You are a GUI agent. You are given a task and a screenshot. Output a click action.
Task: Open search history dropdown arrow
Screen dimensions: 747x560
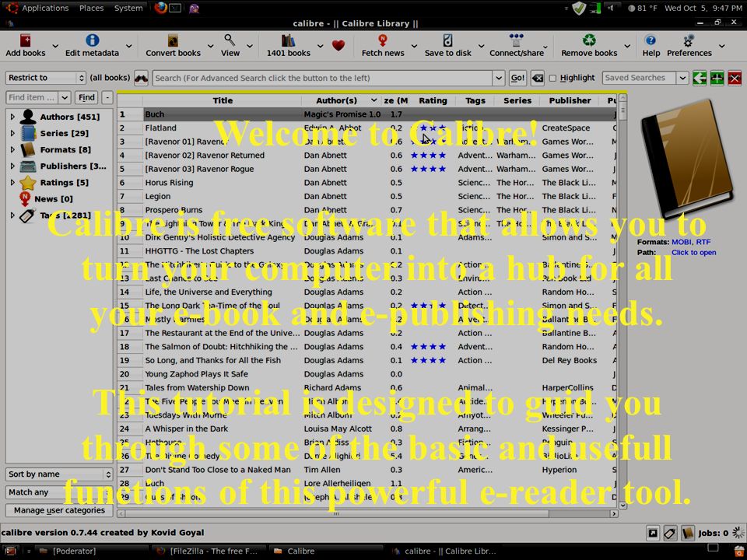(498, 78)
